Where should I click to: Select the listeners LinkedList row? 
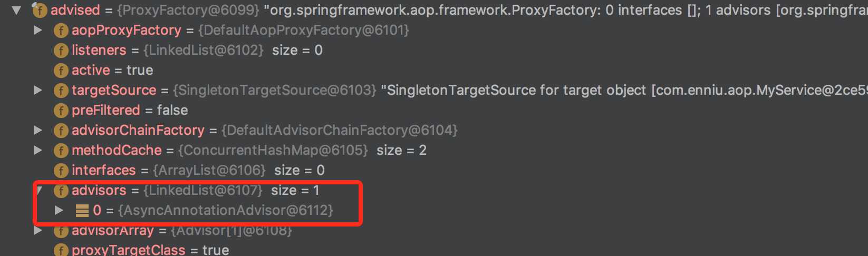coord(188,50)
